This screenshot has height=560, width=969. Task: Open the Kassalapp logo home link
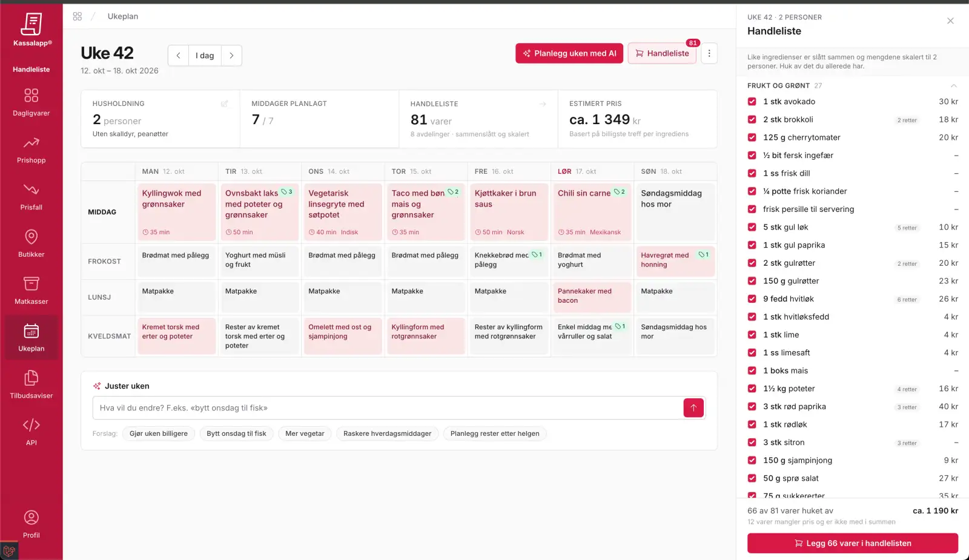click(31, 29)
